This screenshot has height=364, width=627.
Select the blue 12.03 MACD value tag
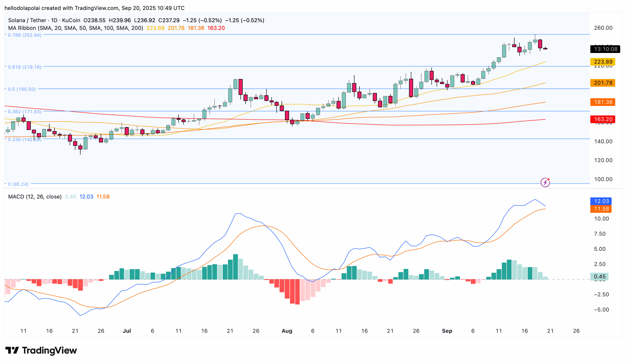click(x=601, y=201)
